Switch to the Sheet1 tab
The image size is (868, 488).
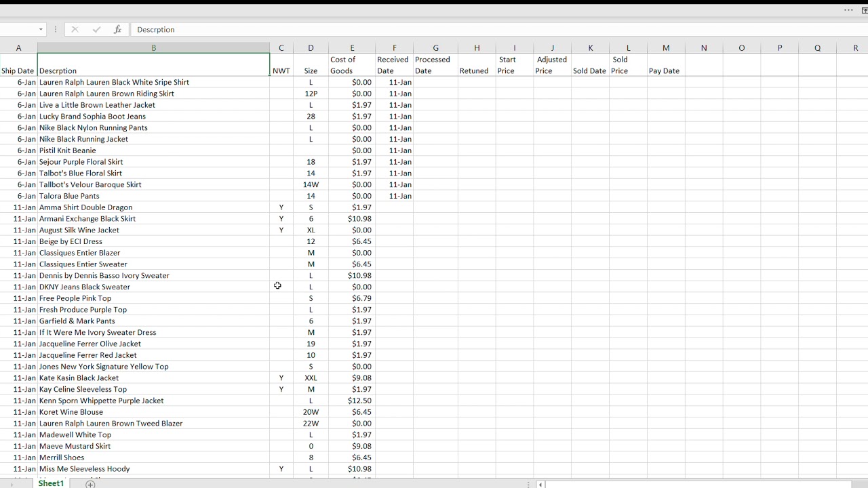(x=51, y=483)
